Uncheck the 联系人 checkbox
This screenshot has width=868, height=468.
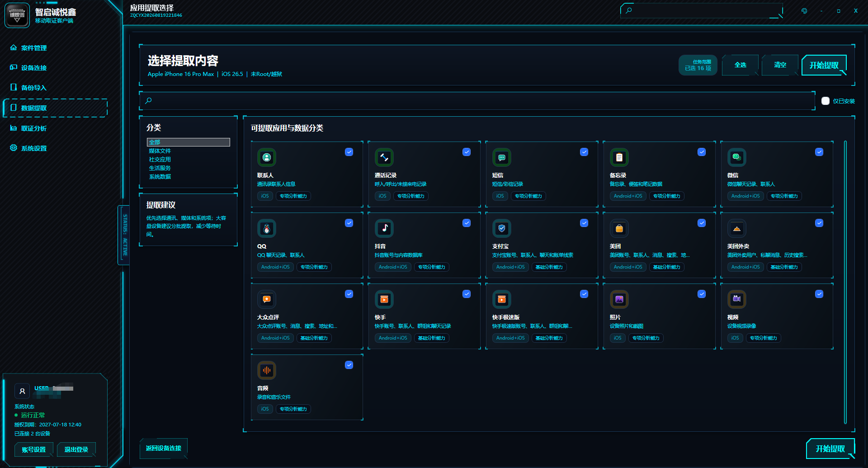[349, 152]
